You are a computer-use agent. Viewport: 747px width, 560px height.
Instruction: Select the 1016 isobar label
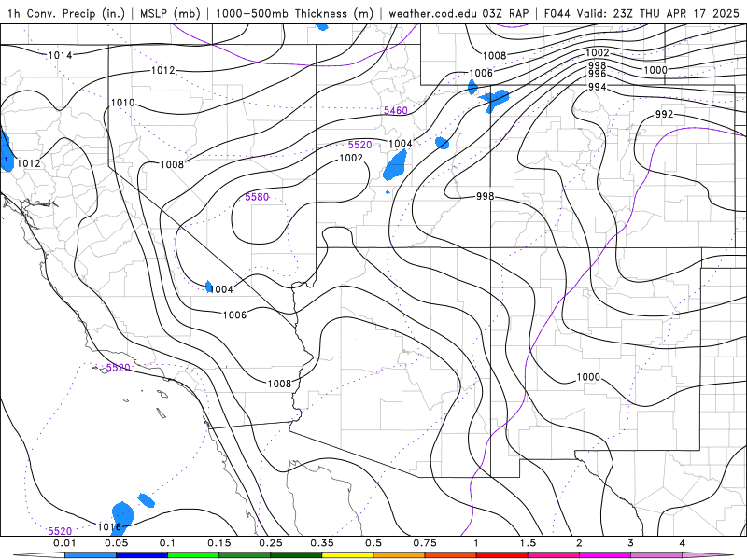coord(109,526)
